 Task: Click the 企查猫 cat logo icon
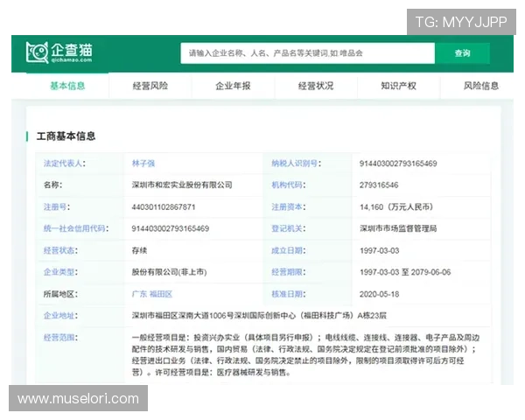pyautogui.click(x=37, y=52)
